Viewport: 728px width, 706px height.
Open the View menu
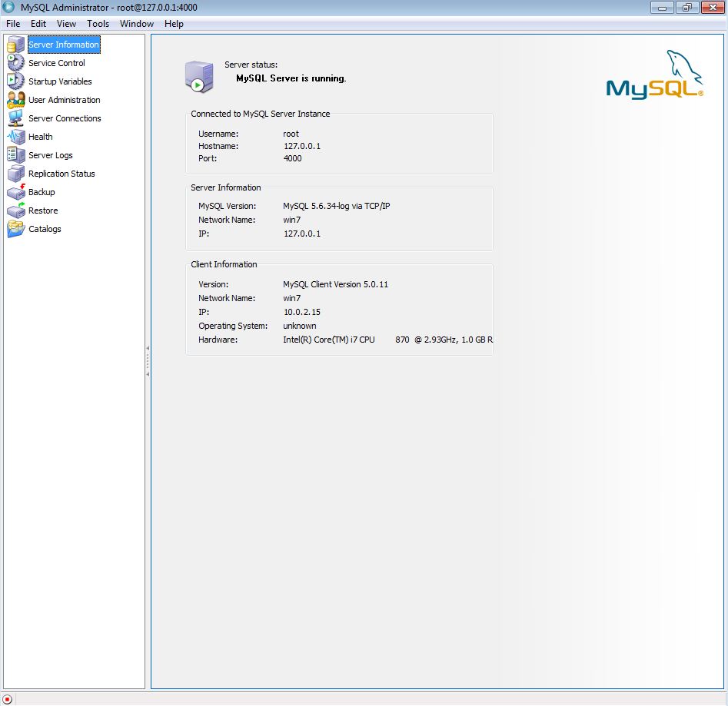click(66, 24)
